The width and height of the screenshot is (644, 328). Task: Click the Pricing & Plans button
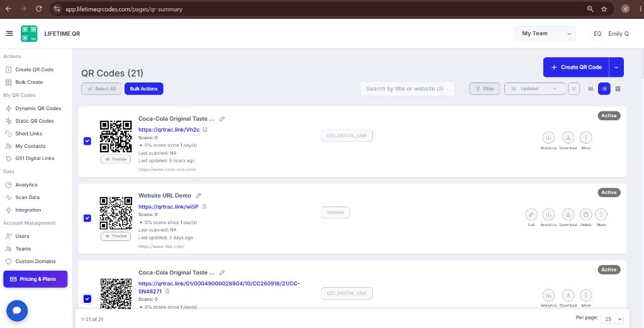[x=35, y=279]
